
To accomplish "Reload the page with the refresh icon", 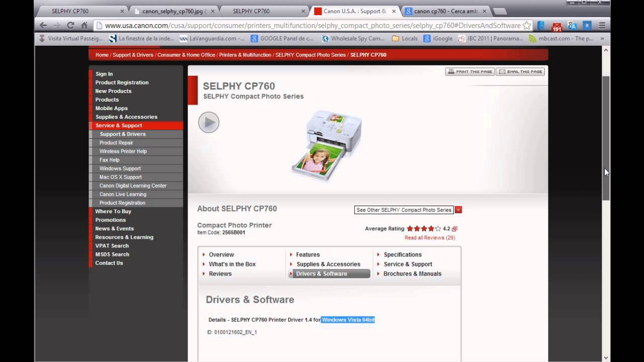I will click(70, 25).
